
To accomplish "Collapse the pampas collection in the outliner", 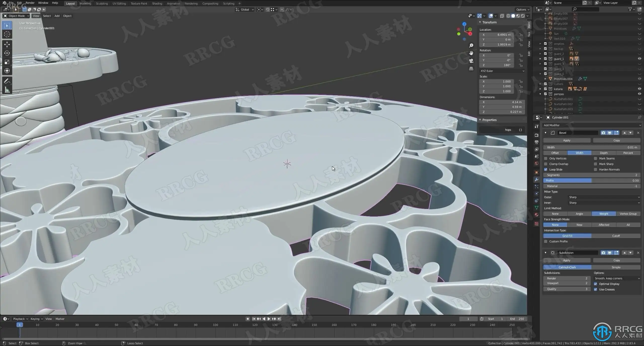I will tap(540, 94).
